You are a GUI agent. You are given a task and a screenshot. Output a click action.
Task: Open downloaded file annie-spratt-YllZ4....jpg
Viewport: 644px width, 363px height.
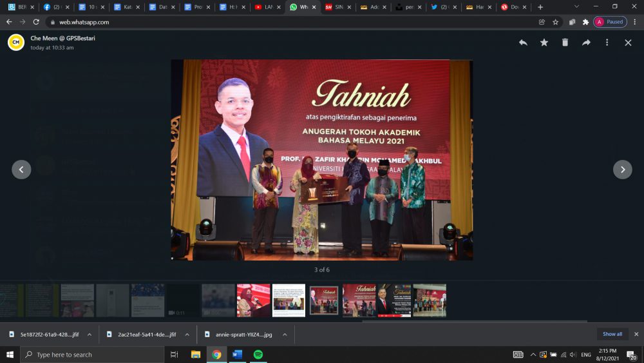[x=239, y=334]
